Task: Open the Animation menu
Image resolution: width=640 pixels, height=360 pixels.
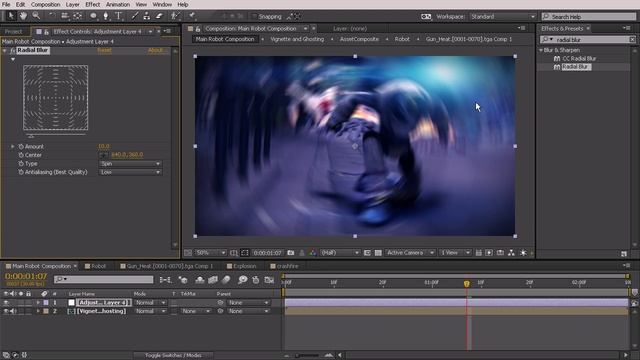Action: (x=118, y=4)
